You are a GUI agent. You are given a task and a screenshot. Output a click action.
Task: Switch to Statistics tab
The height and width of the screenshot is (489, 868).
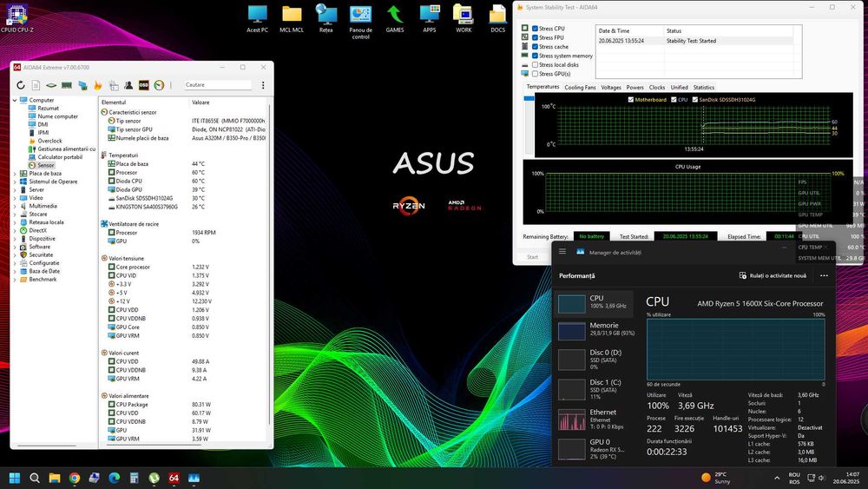(704, 88)
